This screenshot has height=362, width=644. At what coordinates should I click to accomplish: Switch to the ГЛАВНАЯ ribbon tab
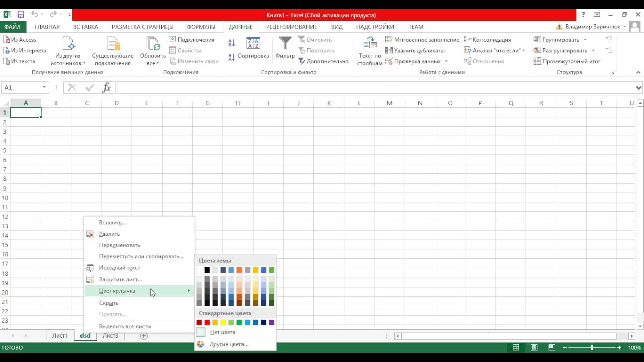47,27
